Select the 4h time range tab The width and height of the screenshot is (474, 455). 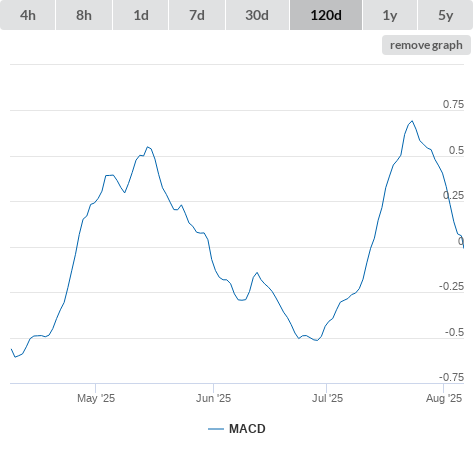tap(28, 15)
